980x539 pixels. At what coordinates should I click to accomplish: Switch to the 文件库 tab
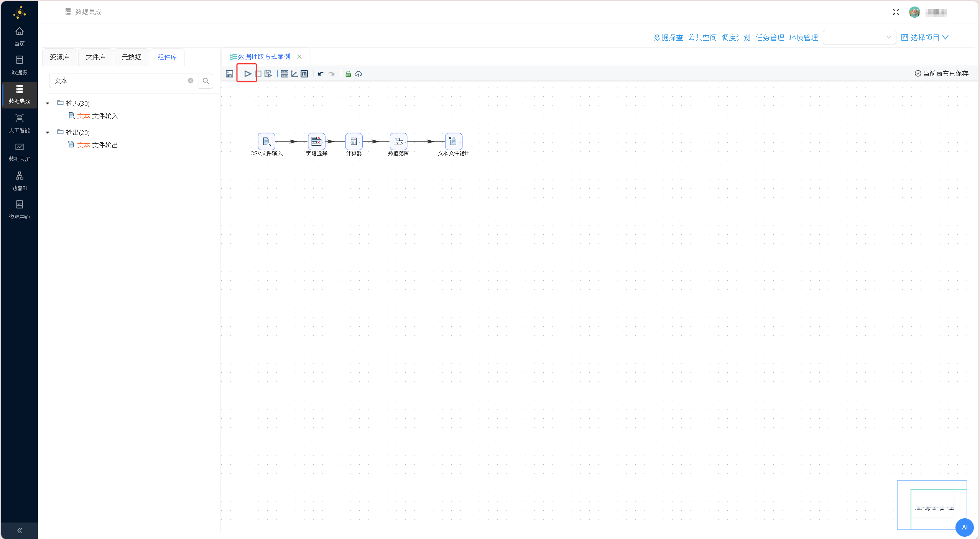click(95, 57)
